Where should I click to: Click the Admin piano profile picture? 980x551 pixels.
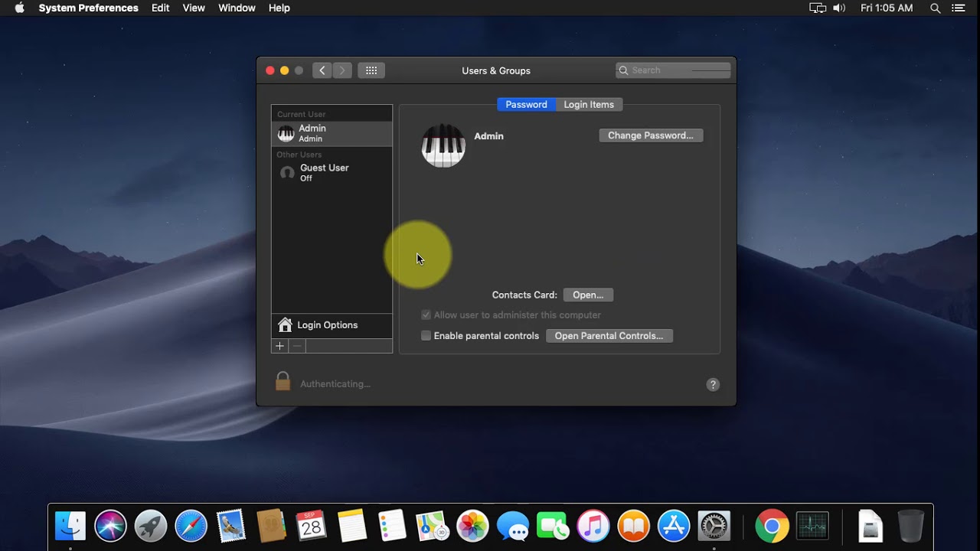(443, 145)
